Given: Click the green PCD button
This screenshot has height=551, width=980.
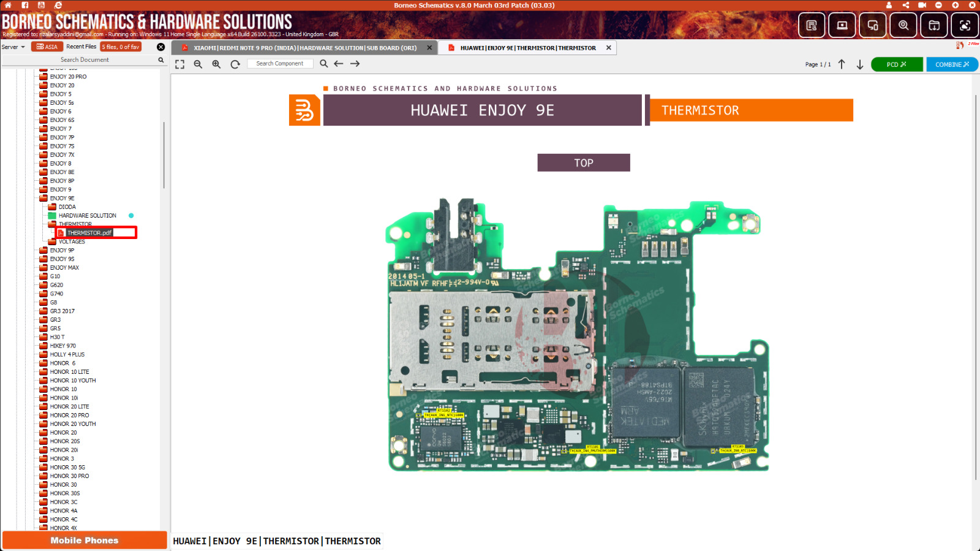Looking at the screenshot, I should (x=897, y=64).
